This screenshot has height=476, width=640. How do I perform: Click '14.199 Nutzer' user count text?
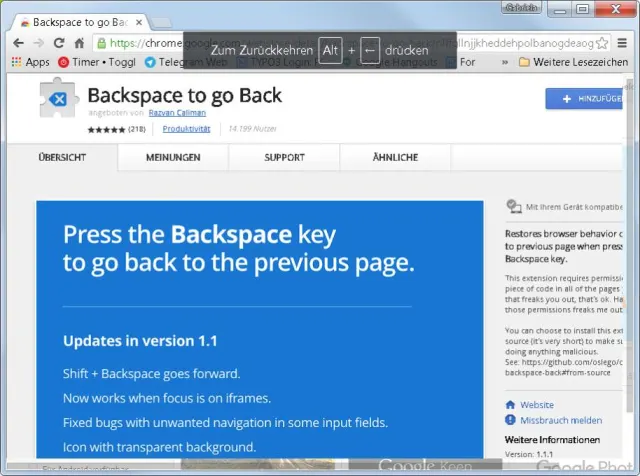253,129
